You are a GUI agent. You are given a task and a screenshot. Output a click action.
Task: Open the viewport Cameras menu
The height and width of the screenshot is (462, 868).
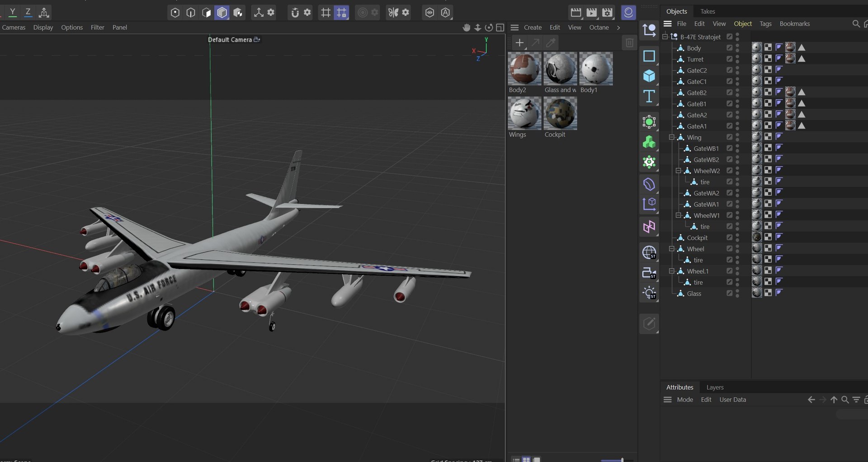pos(14,28)
